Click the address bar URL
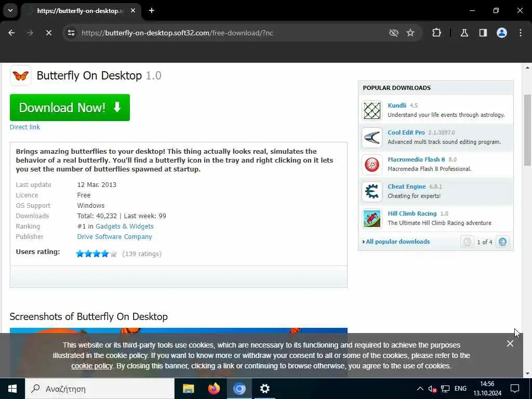The height and width of the screenshot is (399, 532). click(x=177, y=33)
